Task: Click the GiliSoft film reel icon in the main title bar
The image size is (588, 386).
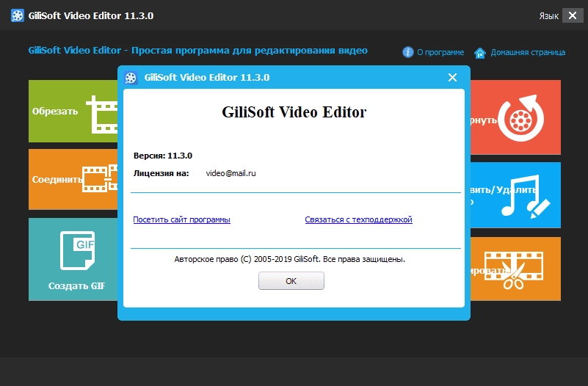Action: (17, 15)
